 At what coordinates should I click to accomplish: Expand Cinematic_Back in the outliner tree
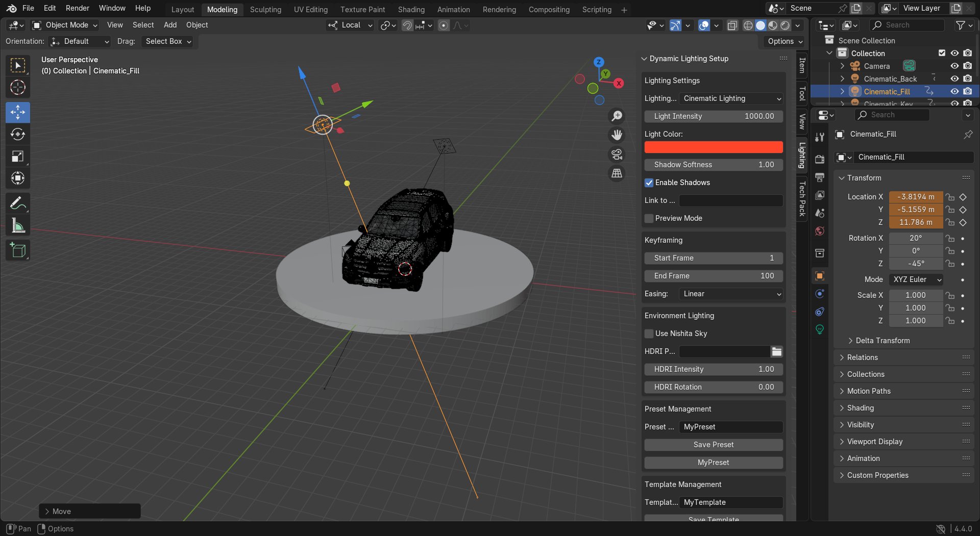(842, 79)
